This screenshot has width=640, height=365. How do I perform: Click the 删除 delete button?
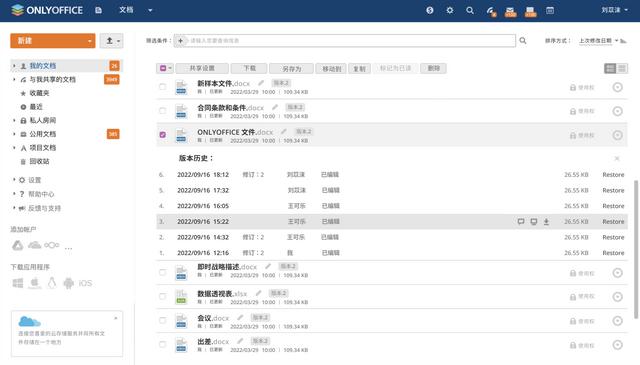pyautogui.click(x=433, y=69)
